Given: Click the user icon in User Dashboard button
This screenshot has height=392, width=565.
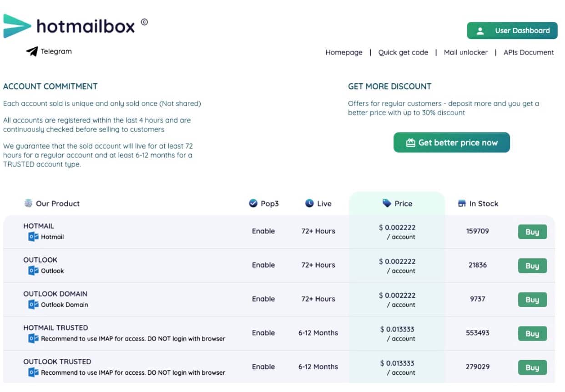Looking at the screenshot, I should (480, 31).
